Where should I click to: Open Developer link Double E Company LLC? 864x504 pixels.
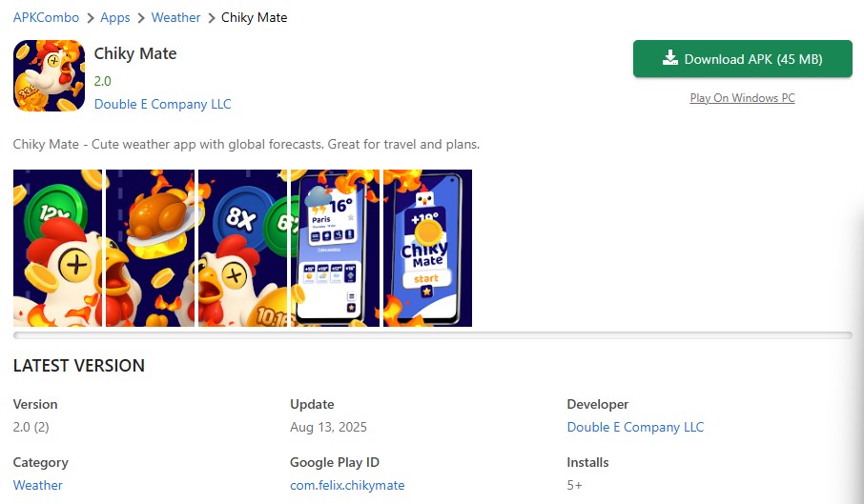635,427
